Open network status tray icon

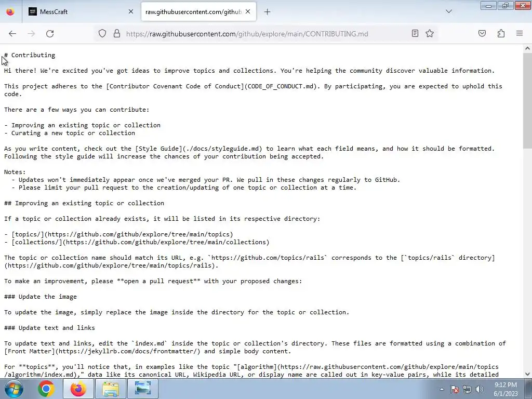467,389
